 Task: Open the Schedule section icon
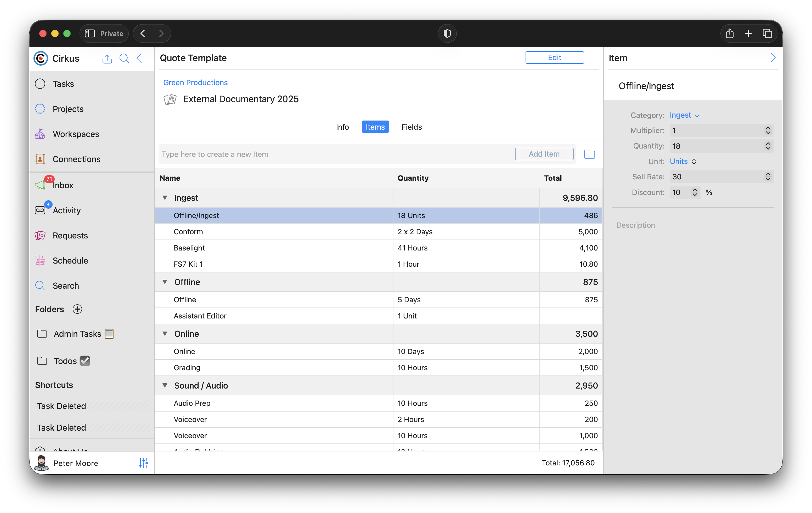(40, 260)
